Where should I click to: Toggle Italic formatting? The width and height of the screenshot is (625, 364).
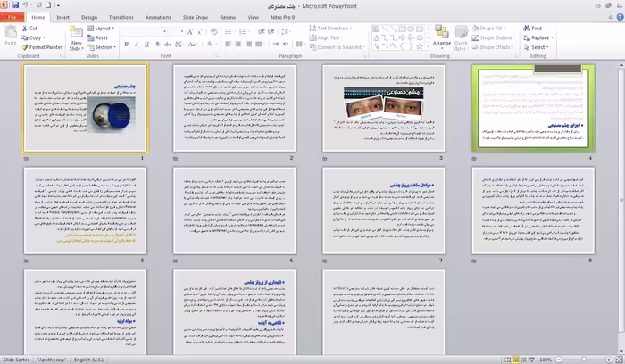(x=137, y=45)
